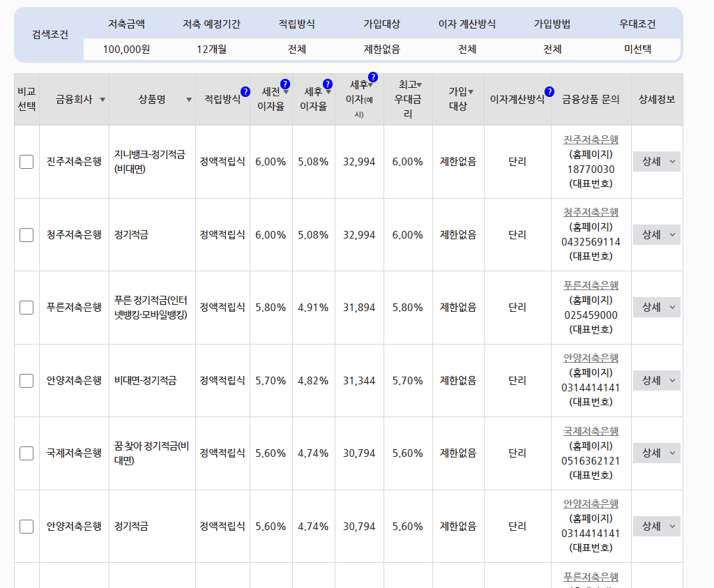
Task: Check compare box for 청주저축은행
Action: 26,235
